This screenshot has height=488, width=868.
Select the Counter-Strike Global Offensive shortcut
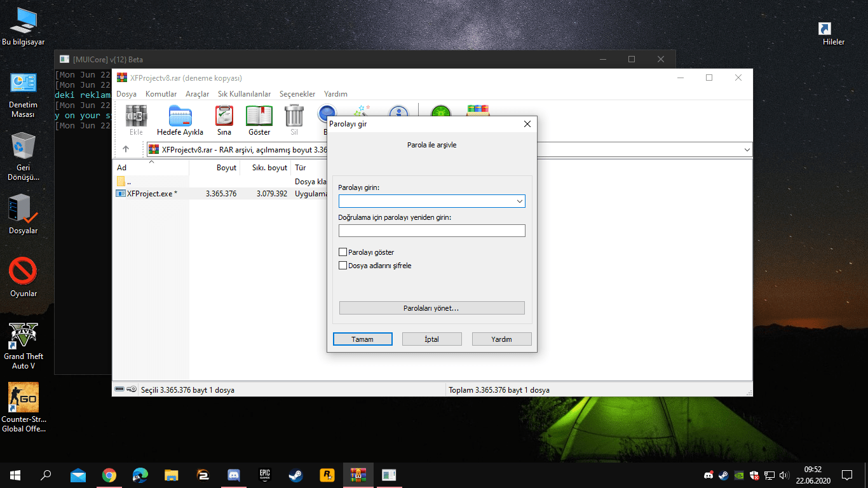pos(23,407)
